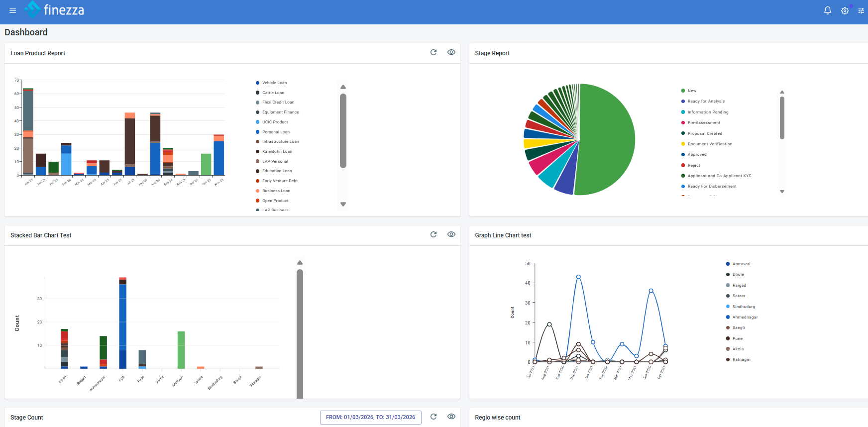Toggle Equipment Finance legend entry
This screenshot has height=427, width=868.
[x=277, y=112]
